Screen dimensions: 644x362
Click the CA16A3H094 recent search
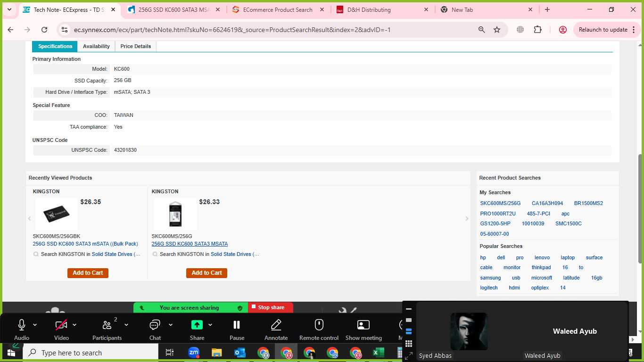coord(547,203)
